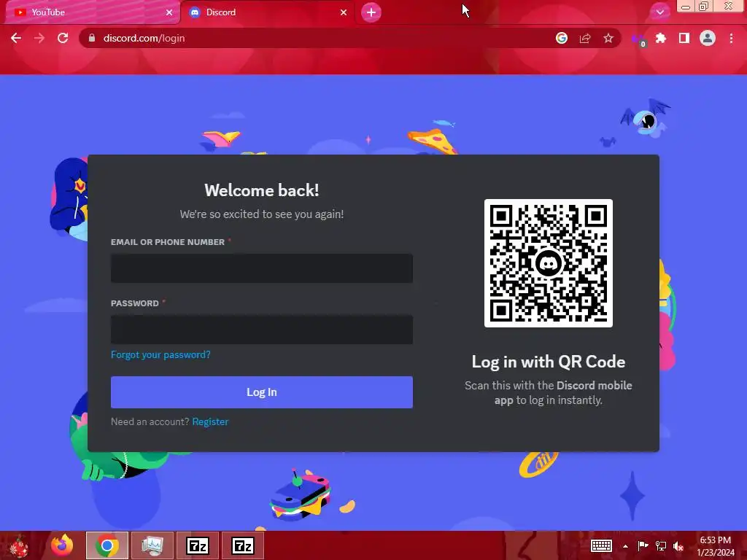Click the address bar URL discord.com/login

144,38
